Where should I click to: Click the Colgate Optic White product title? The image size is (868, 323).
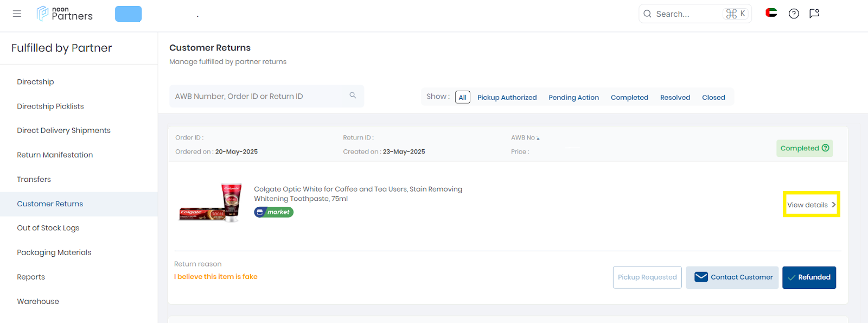pyautogui.click(x=358, y=194)
